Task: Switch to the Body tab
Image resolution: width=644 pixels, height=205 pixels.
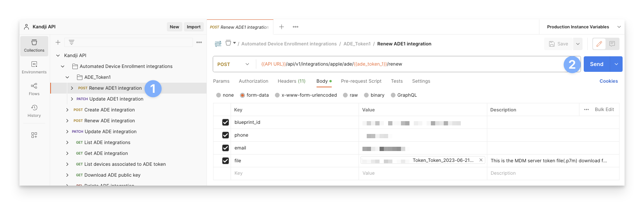Action: (x=324, y=81)
